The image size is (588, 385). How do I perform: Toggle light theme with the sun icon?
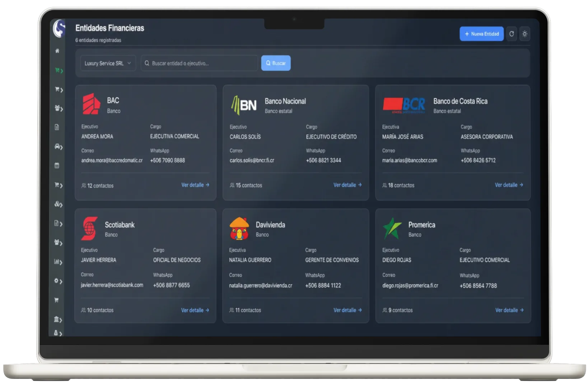(x=524, y=34)
